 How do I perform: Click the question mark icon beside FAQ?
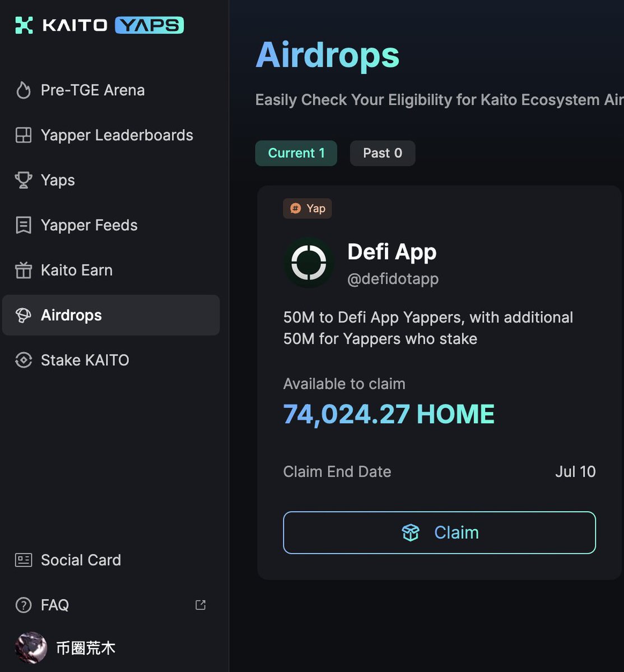point(24,605)
